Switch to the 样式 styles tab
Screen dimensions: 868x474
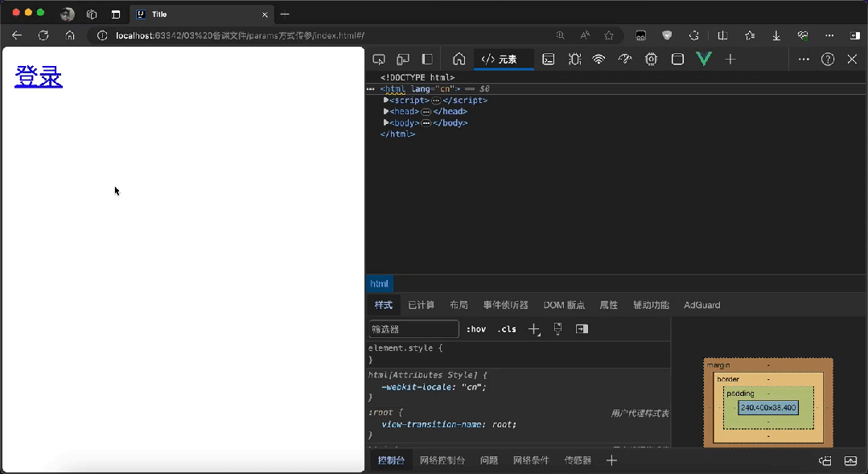(x=383, y=305)
